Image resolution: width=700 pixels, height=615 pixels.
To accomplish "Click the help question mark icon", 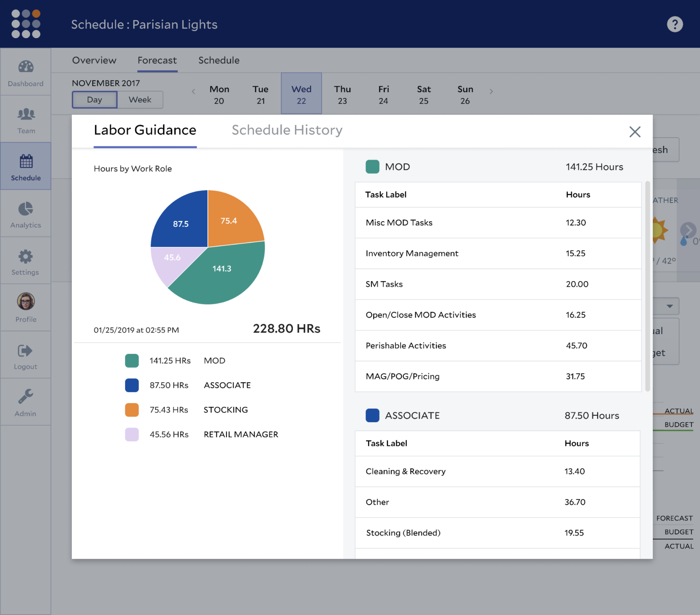I will tap(674, 24).
